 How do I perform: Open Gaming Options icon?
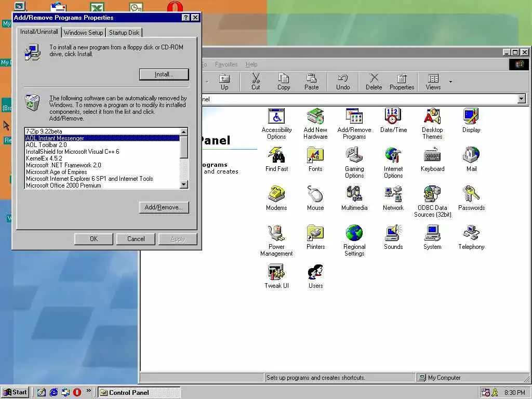tap(354, 163)
